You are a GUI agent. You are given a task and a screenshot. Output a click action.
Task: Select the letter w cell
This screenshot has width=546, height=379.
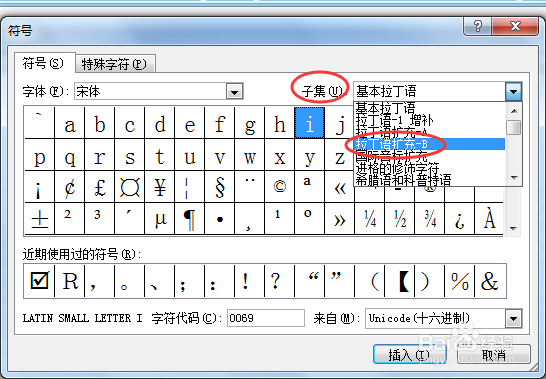pyautogui.click(x=250, y=155)
